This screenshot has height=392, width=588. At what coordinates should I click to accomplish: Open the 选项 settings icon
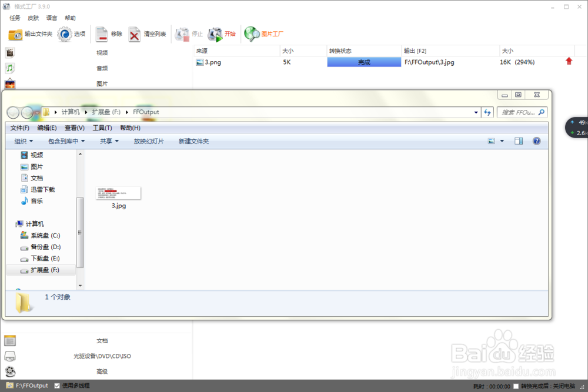pos(65,34)
